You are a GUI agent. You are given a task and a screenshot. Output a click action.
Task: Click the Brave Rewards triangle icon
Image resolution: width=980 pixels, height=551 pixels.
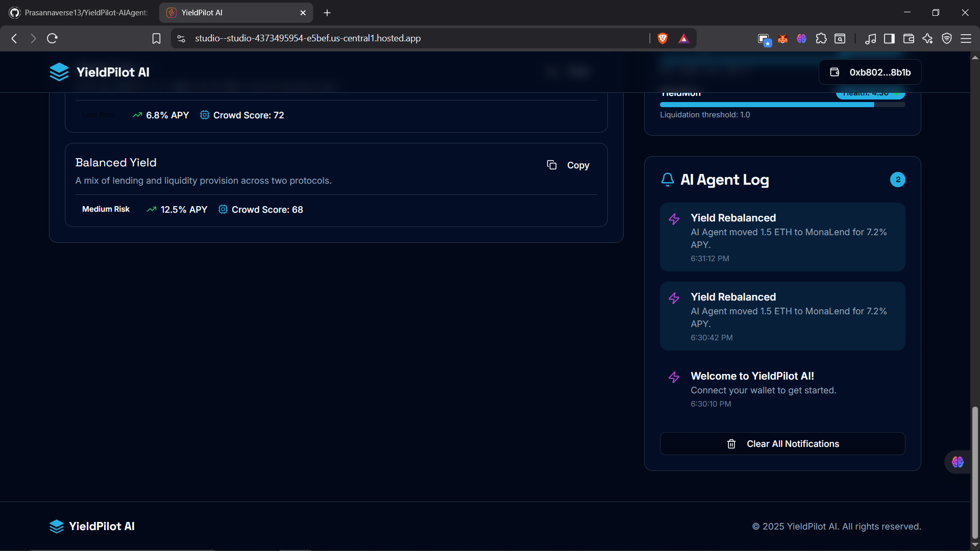click(x=684, y=38)
